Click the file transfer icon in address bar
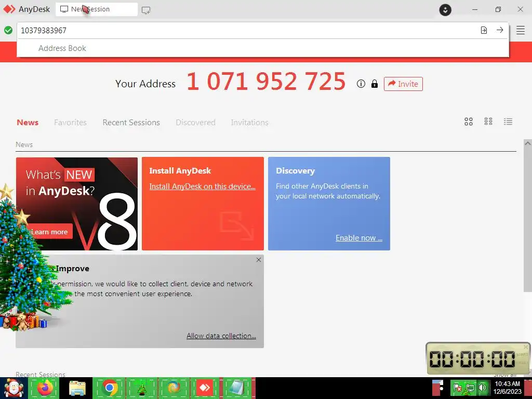This screenshot has width=532, height=399. coord(484,30)
